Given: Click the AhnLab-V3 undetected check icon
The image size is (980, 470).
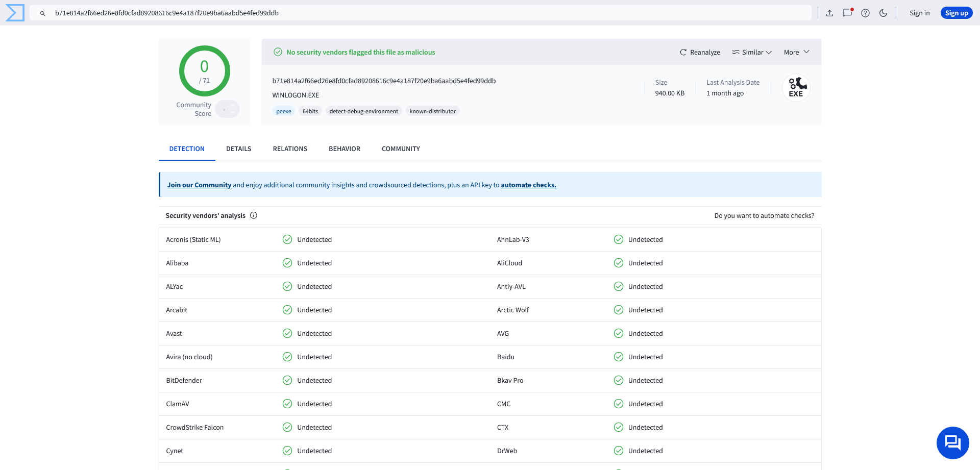Looking at the screenshot, I should [619, 239].
